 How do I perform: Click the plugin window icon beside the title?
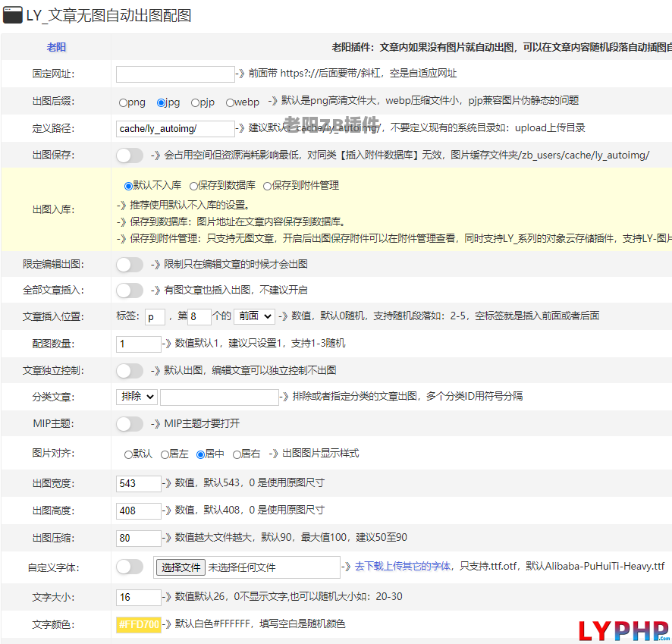click(12, 15)
